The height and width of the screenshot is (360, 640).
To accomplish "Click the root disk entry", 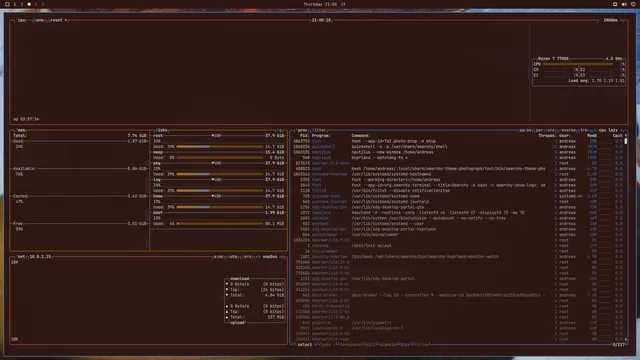I will (218, 136).
